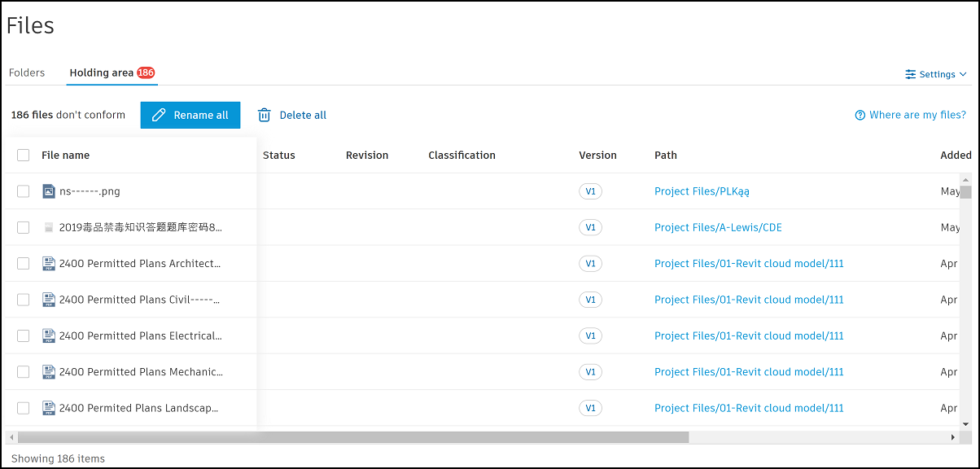Screen dimensions: 980x469
Task: Click the trash can Delete all icon
Action: pos(265,116)
